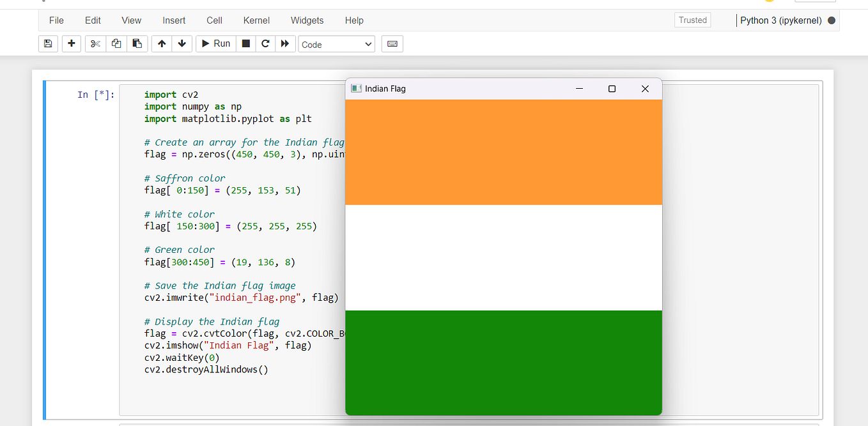Move the selected cell down
Screen dimensions: 868x426
click(183, 43)
